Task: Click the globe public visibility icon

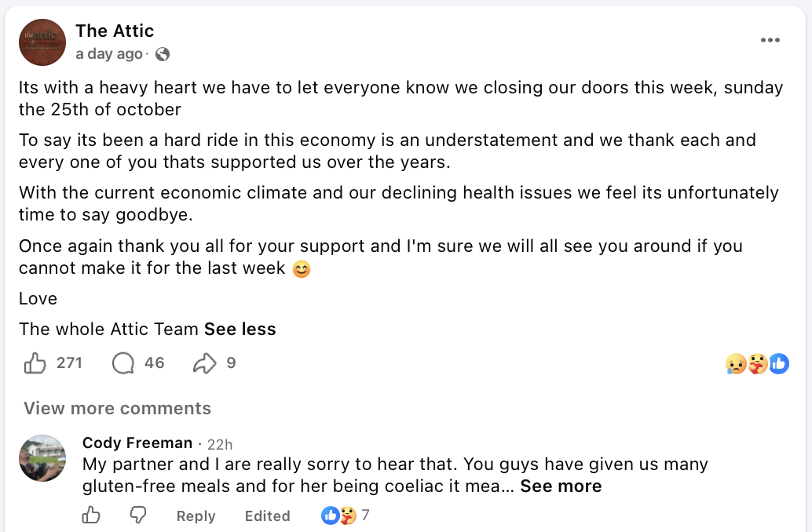Action: [x=163, y=54]
